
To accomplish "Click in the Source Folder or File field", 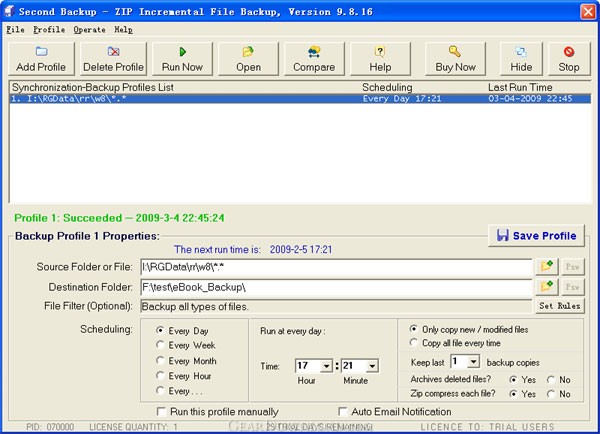I will click(336, 267).
